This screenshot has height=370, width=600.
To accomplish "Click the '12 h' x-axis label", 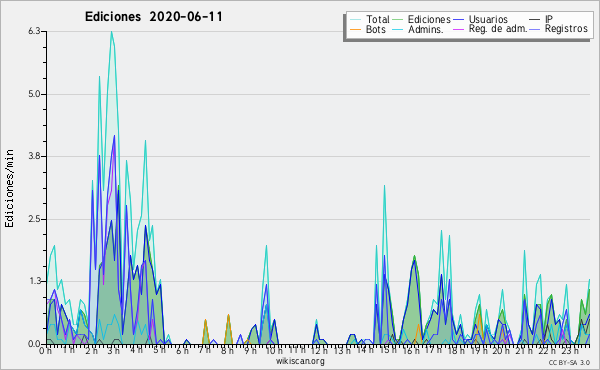I will point(319,351).
